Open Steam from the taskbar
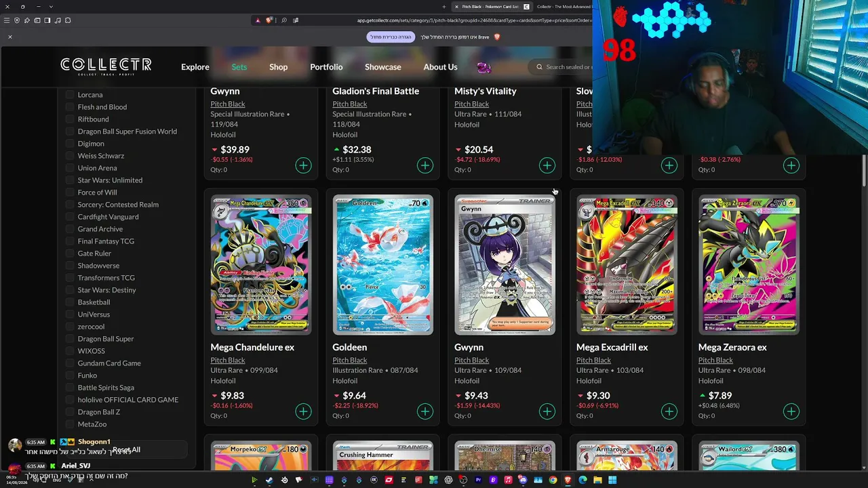Image resolution: width=868 pixels, height=488 pixels. coord(269,481)
